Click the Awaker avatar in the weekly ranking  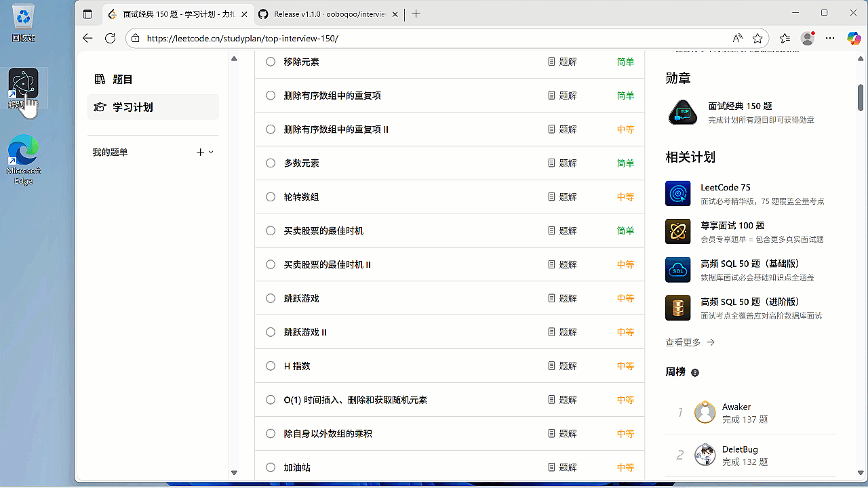click(x=705, y=412)
